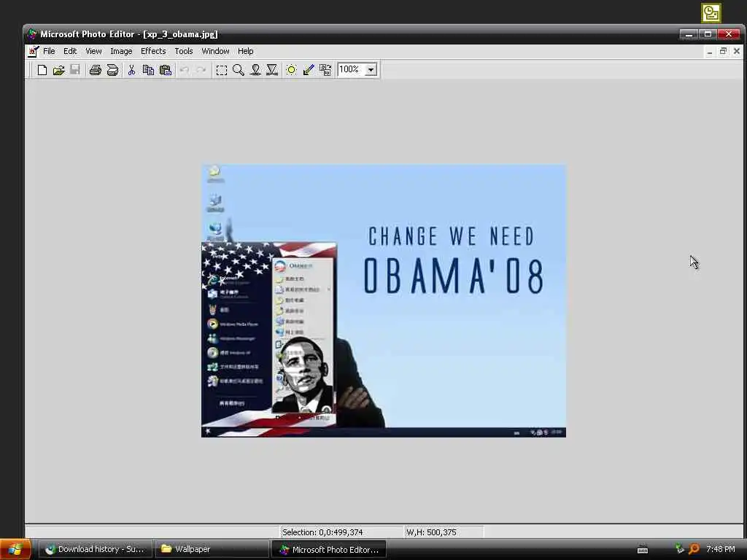Click the 7:48 PM clock
The height and width of the screenshot is (560, 747).
[x=720, y=549]
